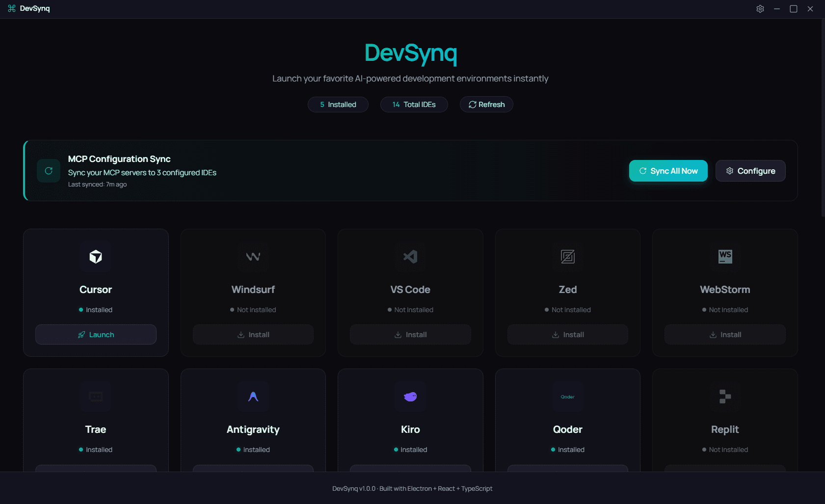Viewport: 825px width, 504px height.
Task: Launch the Cursor IDE
Action: (96, 334)
